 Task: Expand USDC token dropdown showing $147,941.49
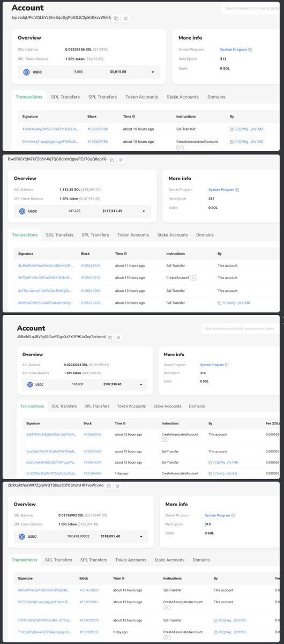144,211
